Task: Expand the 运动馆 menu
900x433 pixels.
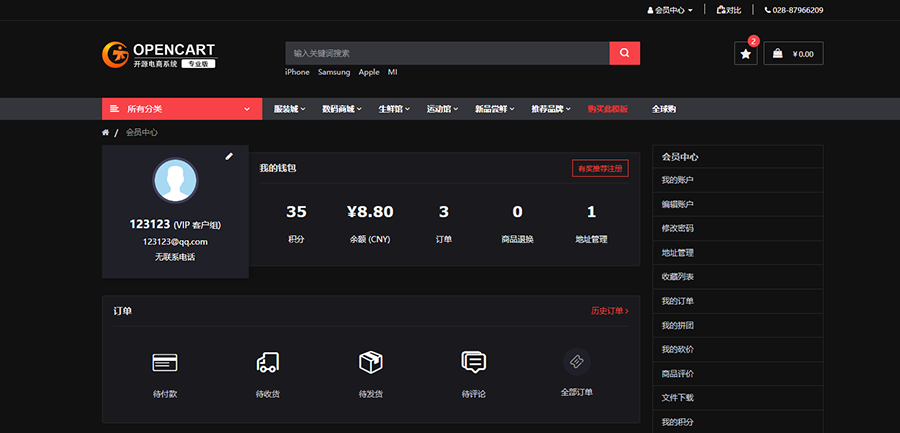Action: coord(442,109)
